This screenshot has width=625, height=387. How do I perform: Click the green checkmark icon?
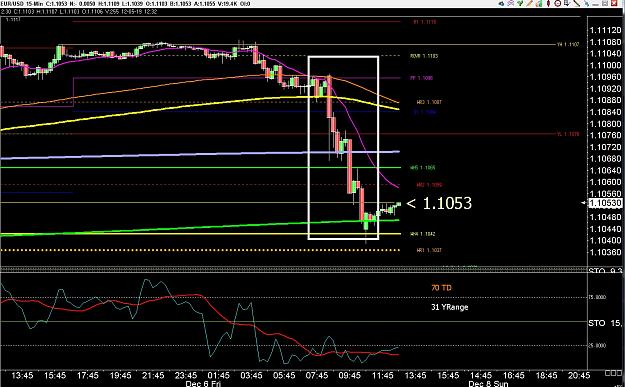[x=520, y=4]
